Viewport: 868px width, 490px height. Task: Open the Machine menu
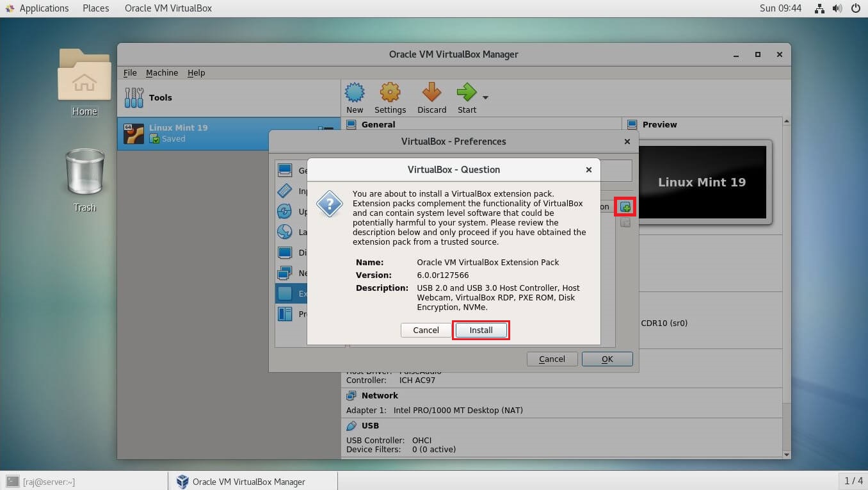point(162,72)
